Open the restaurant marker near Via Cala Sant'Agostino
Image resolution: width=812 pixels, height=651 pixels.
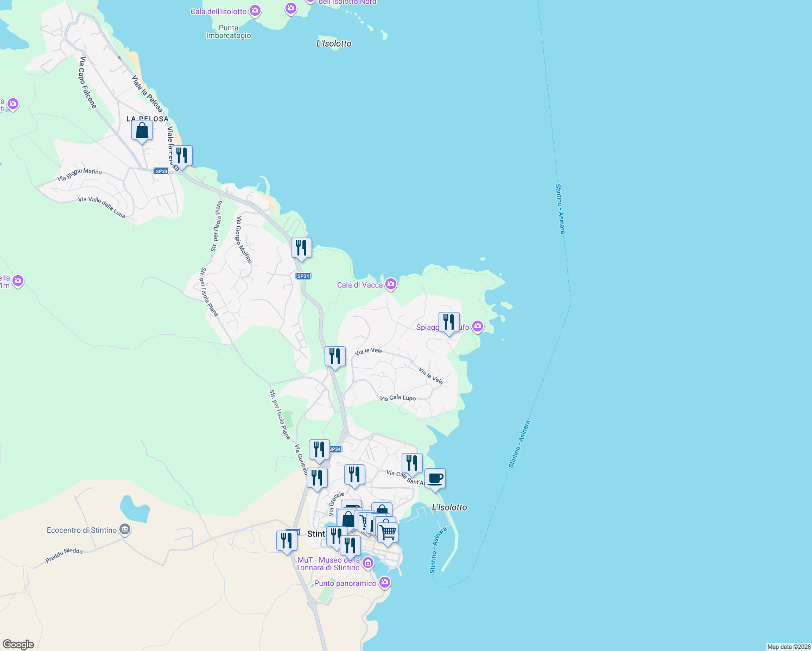click(x=411, y=462)
